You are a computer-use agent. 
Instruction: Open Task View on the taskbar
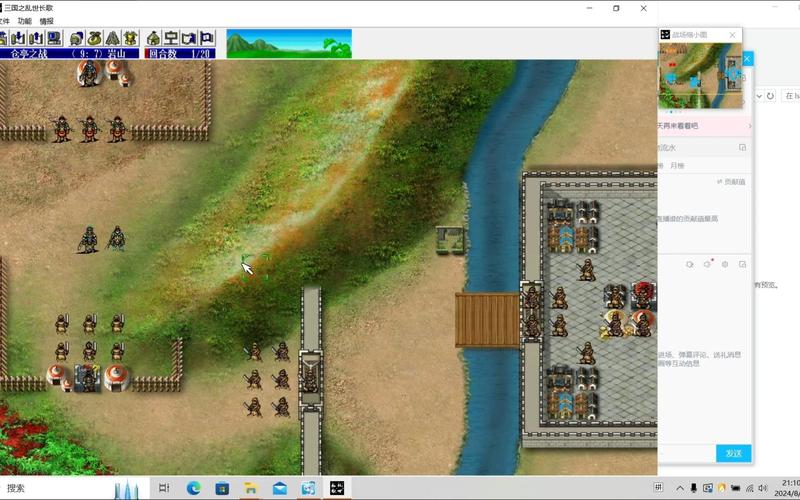tap(164, 488)
